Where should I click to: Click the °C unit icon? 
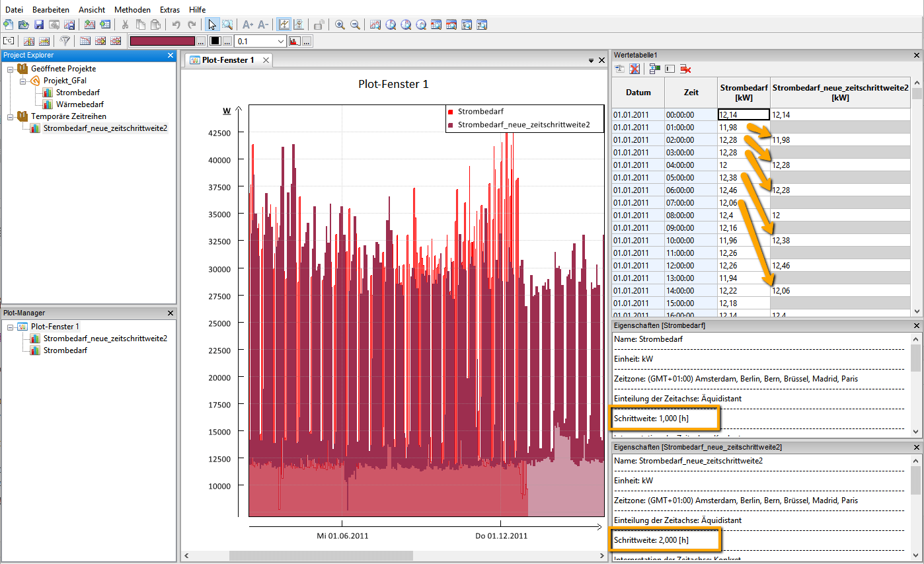pyautogui.click(x=8, y=41)
